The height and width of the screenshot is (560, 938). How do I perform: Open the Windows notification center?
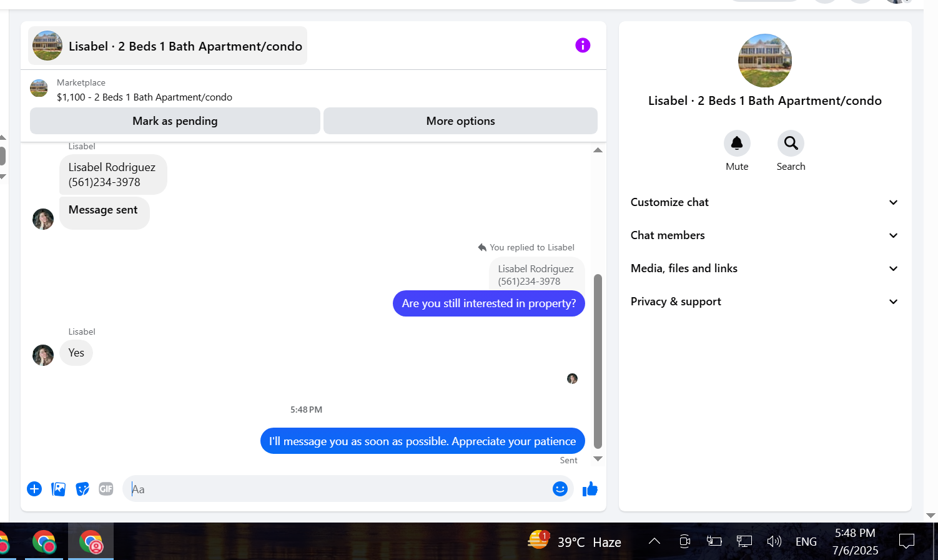tap(906, 541)
